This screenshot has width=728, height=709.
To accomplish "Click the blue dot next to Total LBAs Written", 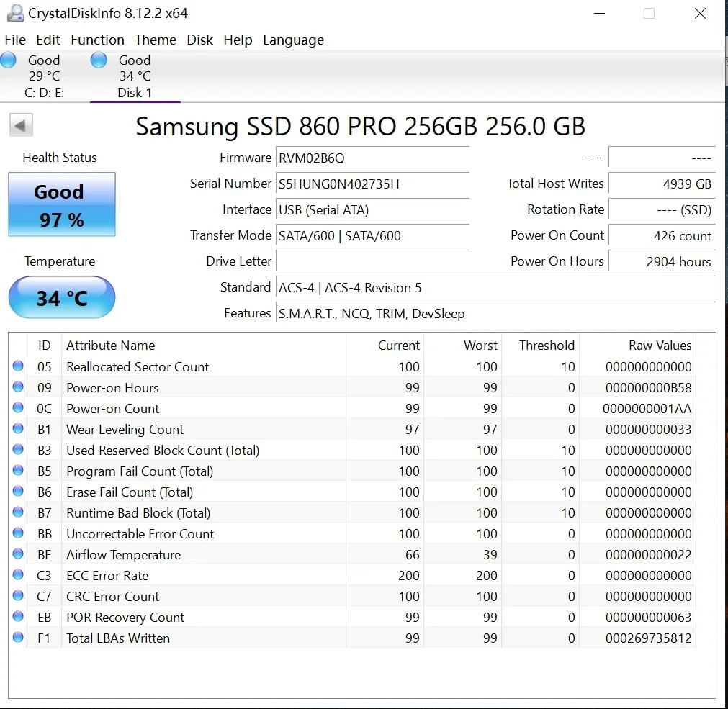I will pos(17,637).
